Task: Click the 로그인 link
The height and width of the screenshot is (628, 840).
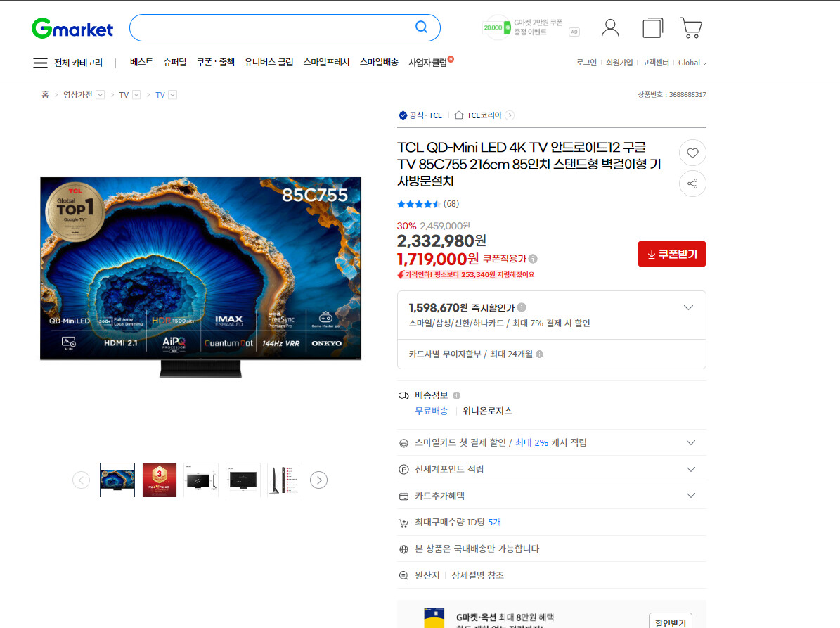Action: [586, 63]
